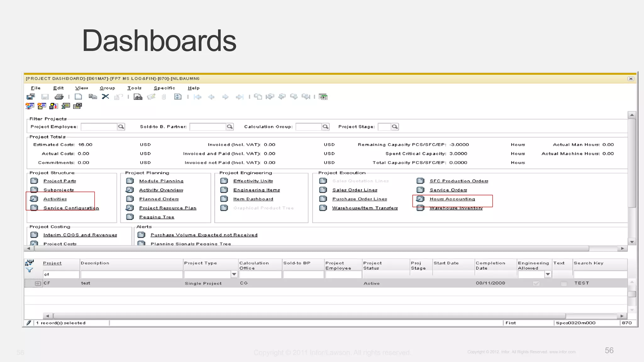Click the Find binoculars toolbar icon
The width and height of the screenshot is (644, 362).
138,97
